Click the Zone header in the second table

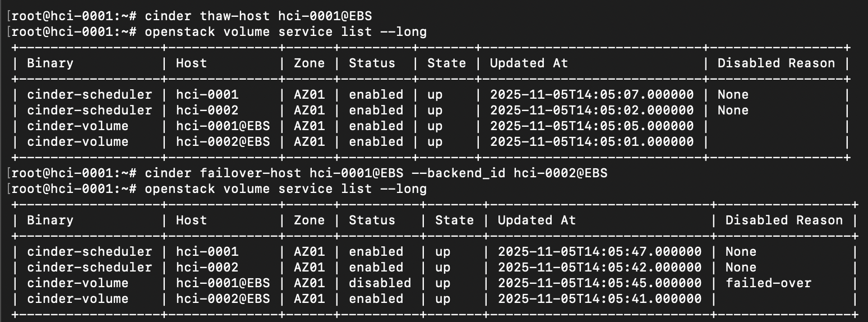(x=309, y=220)
